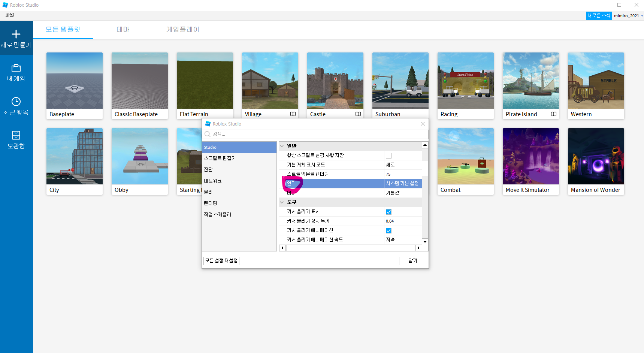Switch to 게임플레이 tab
The image size is (644, 353).
tap(183, 30)
